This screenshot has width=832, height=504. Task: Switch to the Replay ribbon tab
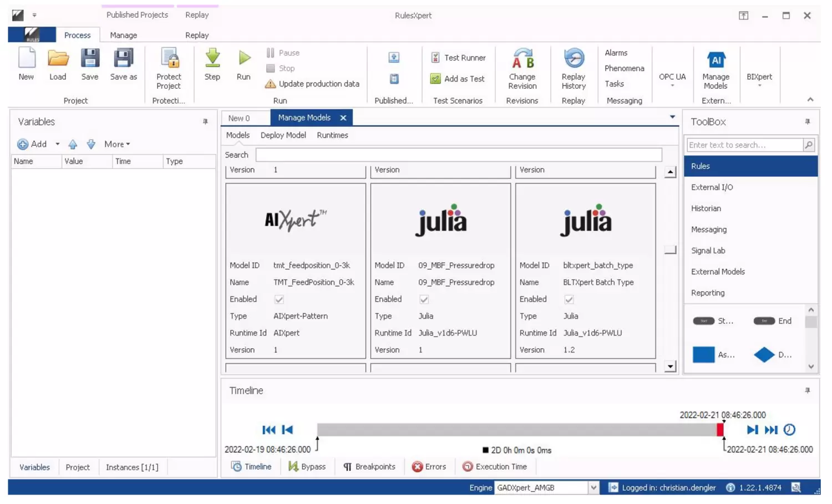coord(197,35)
